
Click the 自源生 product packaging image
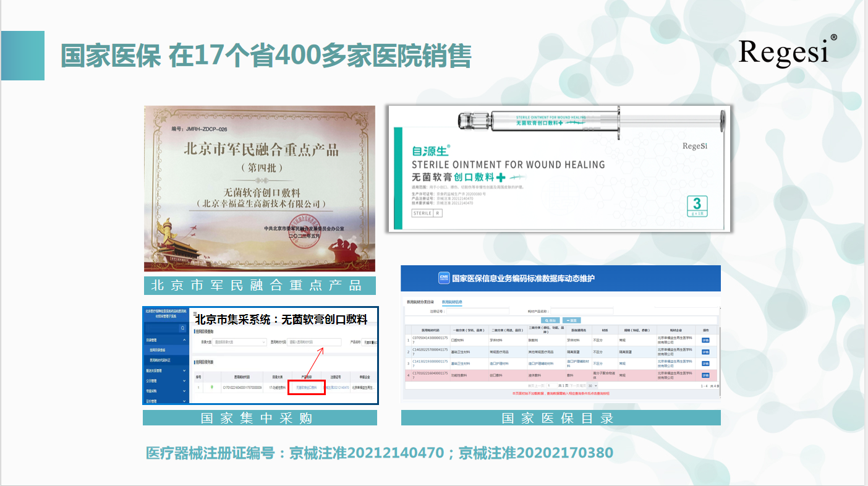click(559, 168)
